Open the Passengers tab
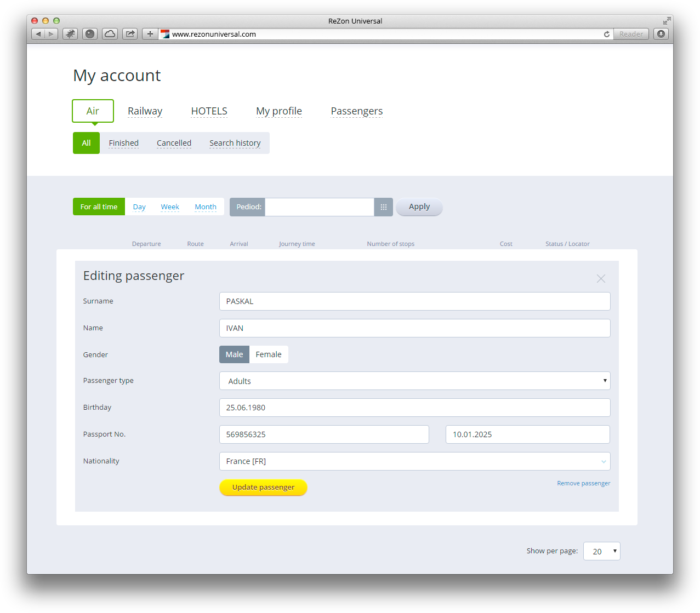Viewport: 700px width, 613px height. (x=357, y=111)
